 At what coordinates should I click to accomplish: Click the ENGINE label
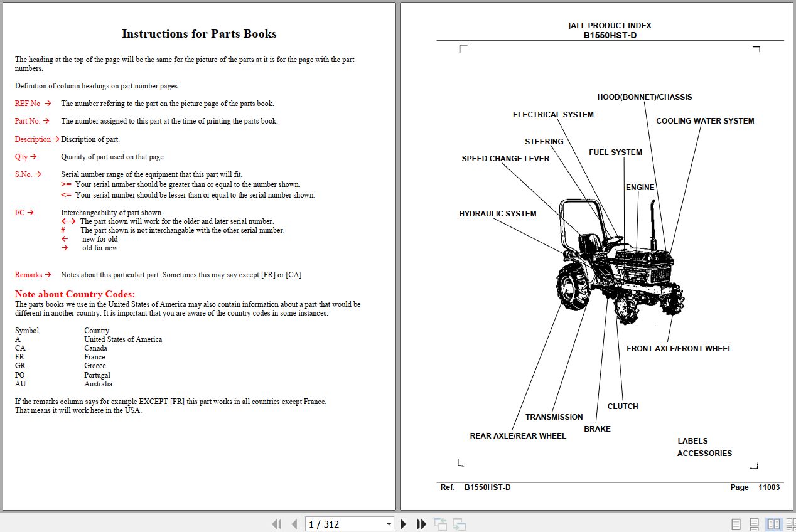coord(640,188)
